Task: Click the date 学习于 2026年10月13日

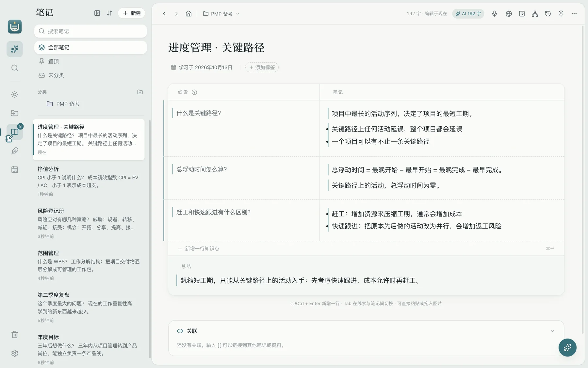Action: pos(202,67)
